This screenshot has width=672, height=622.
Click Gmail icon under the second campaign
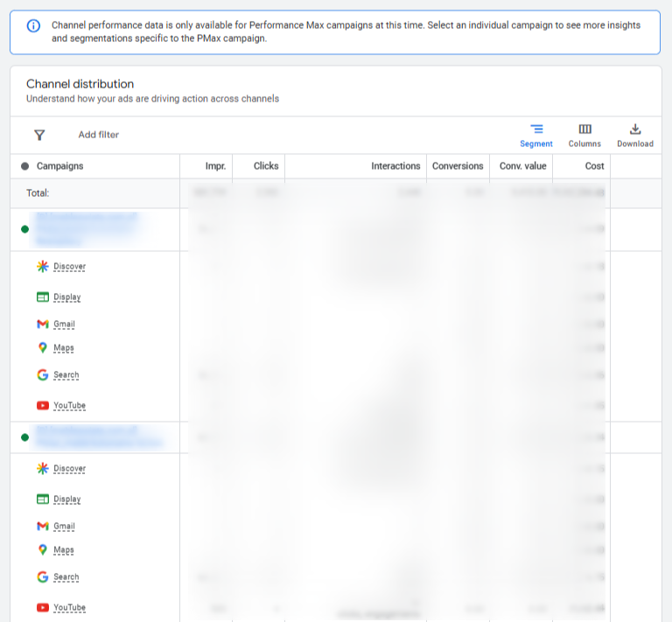(x=42, y=526)
